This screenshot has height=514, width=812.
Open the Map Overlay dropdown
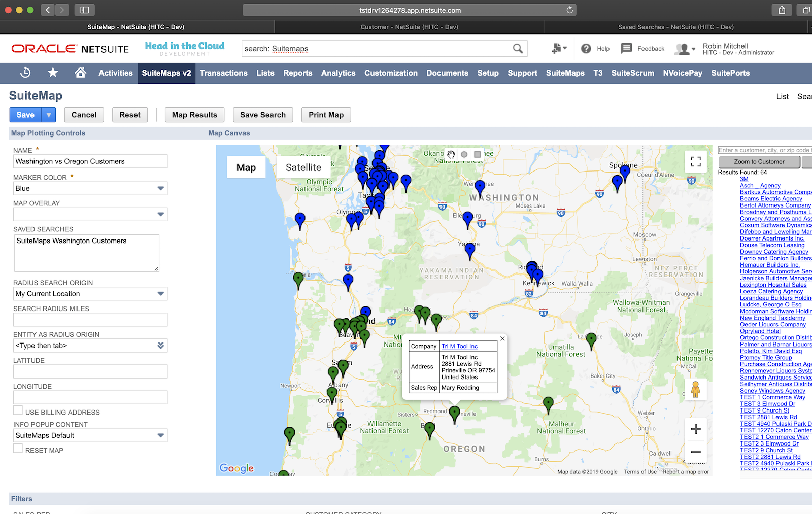pos(161,215)
